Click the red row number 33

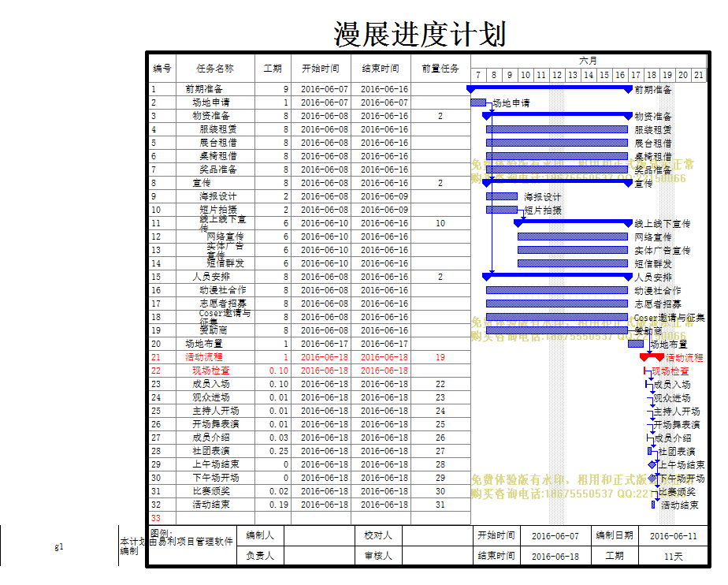155,518
